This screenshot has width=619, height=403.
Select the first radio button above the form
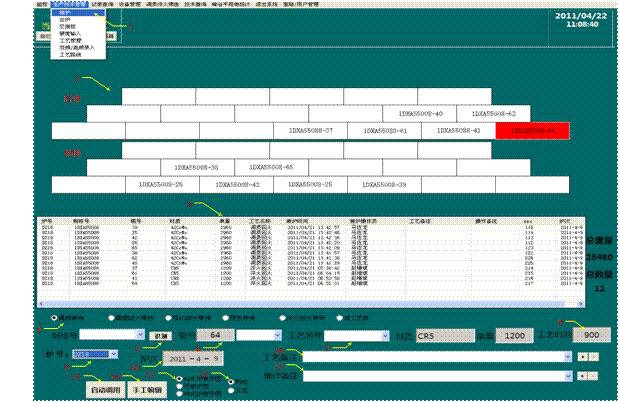pos(54,318)
